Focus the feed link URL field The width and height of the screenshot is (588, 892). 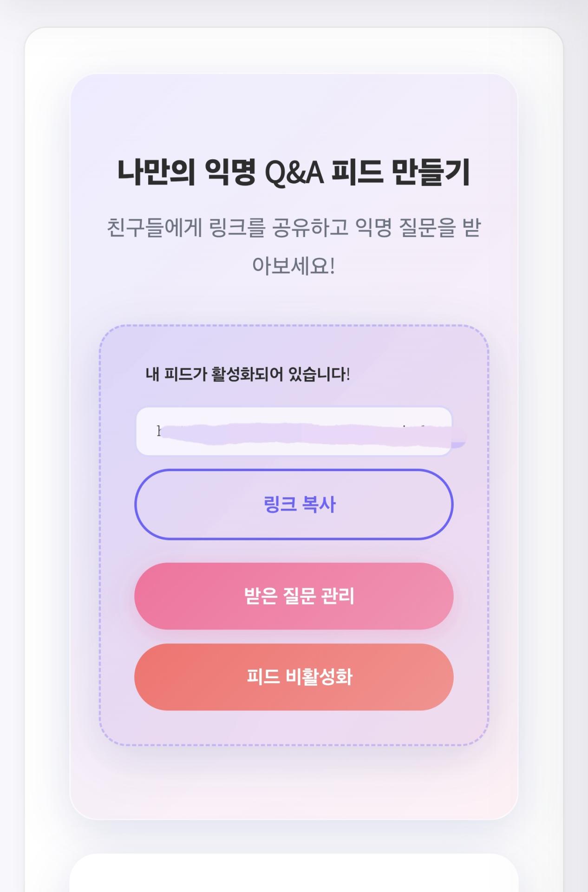[x=294, y=431]
